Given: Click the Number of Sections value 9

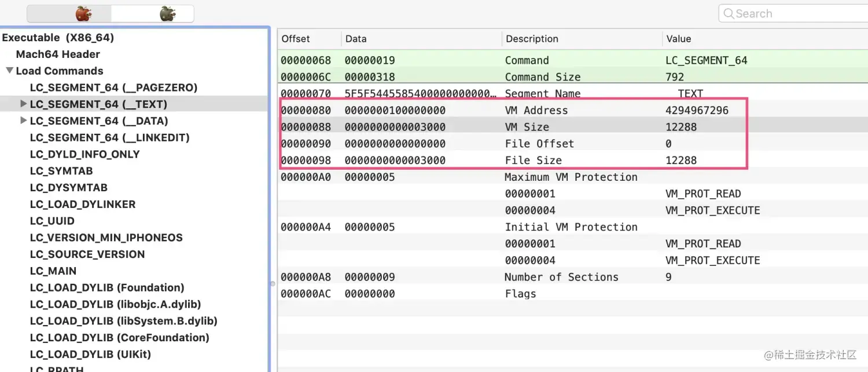Looking at the screenshot, I should [669, 277].
